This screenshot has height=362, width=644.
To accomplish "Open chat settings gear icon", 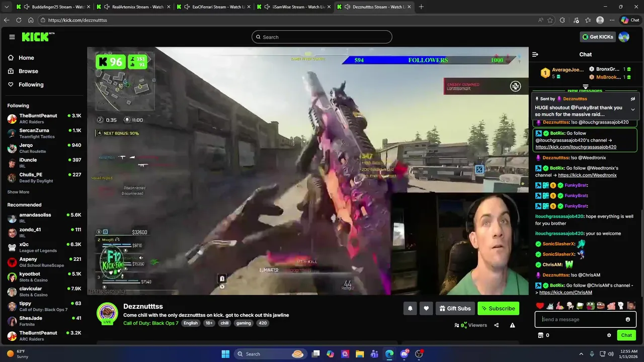I will [609, 335].
